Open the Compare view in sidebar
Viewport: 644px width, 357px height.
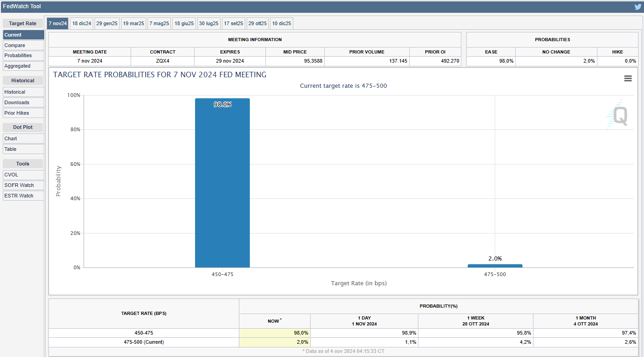(x=23, y=45)
